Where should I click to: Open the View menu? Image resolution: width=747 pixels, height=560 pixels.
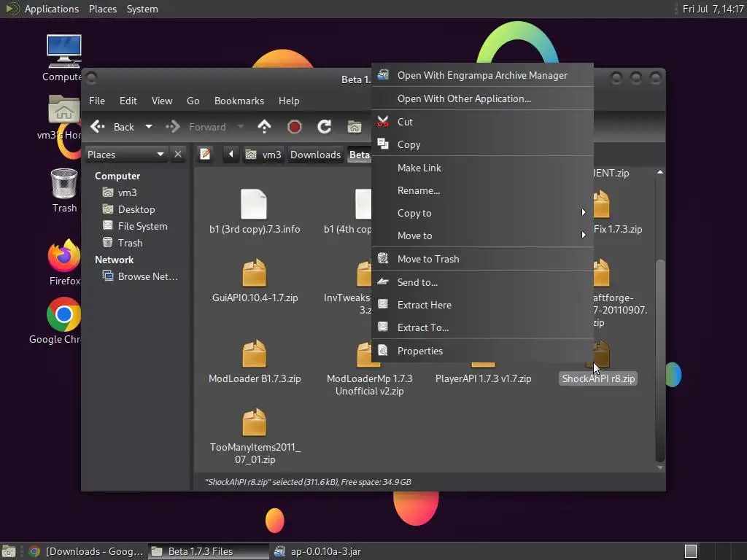(x=162, y=101)
